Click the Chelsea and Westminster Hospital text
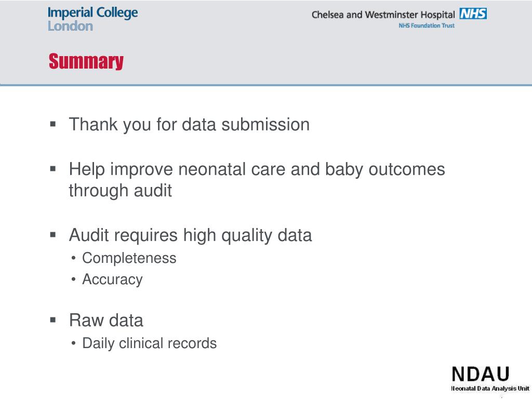 click(x=383, y=15)
